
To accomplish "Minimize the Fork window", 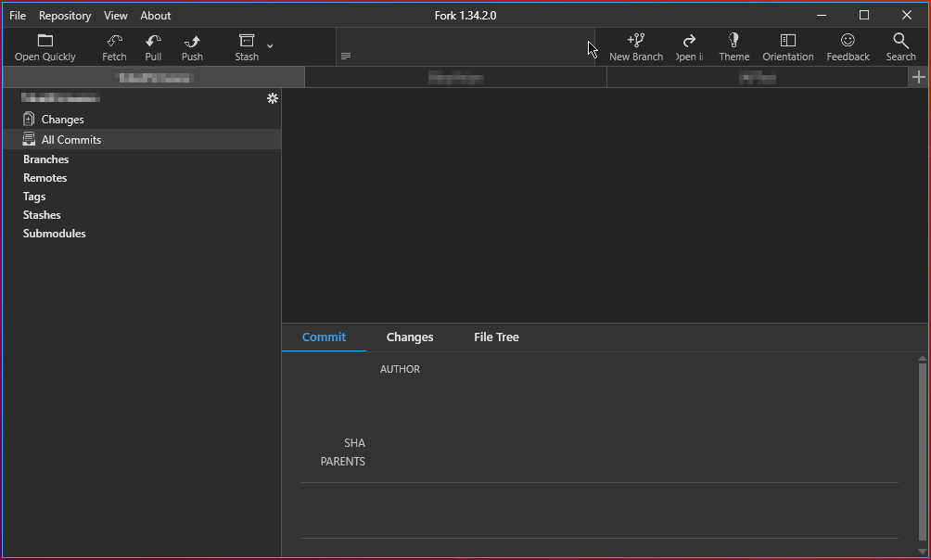I will [822, 16].
